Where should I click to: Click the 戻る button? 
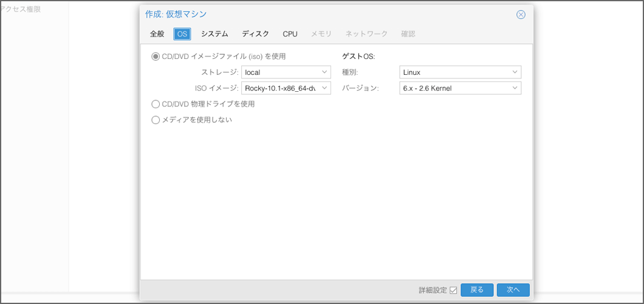coord(477,289)
